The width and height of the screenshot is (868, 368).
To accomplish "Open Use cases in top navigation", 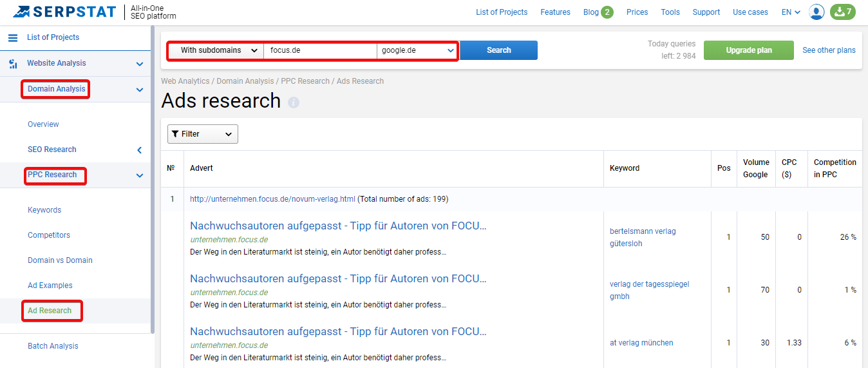I will tap(750, 12).
